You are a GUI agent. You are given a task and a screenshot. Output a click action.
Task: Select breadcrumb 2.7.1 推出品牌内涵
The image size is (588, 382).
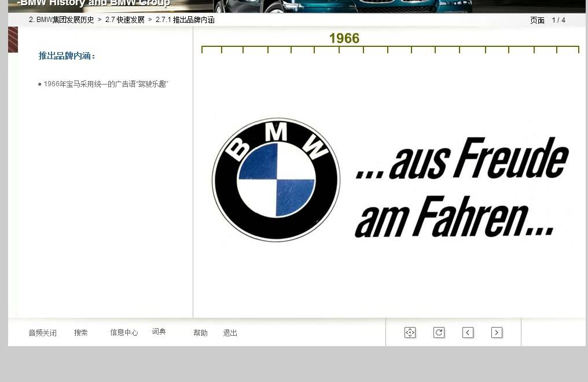(x=185, y=20)
